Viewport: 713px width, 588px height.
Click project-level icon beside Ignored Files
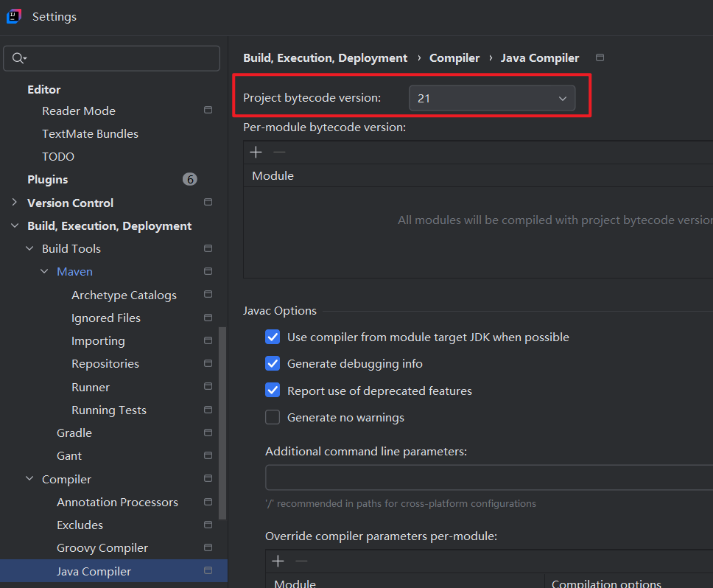coord(208,318)
